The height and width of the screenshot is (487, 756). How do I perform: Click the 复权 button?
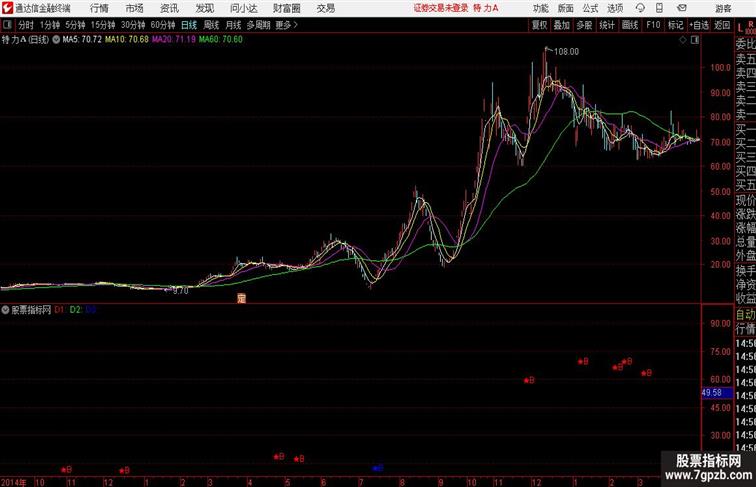point(539,25)
